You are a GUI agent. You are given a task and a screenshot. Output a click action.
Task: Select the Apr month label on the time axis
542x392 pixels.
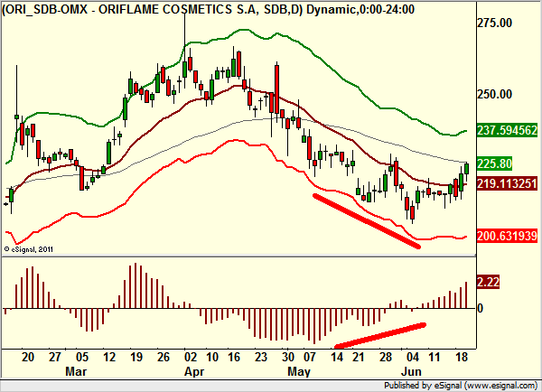coord(194,371)
